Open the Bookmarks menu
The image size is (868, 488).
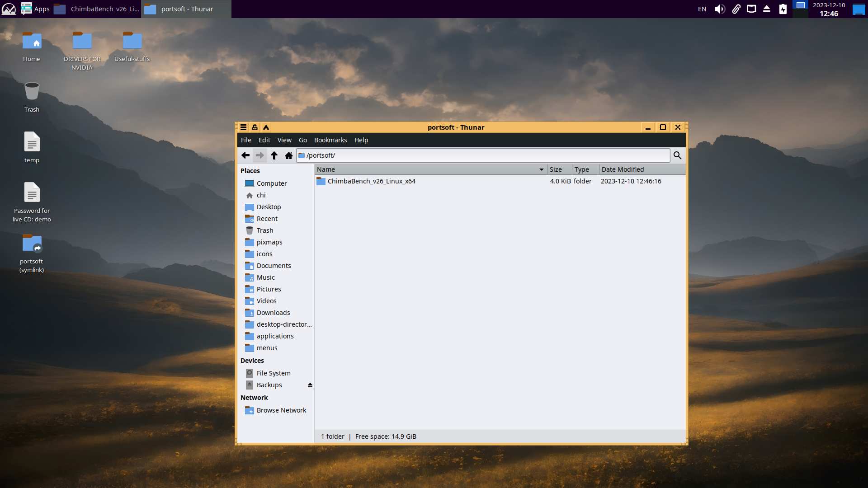tap(330, 140)
